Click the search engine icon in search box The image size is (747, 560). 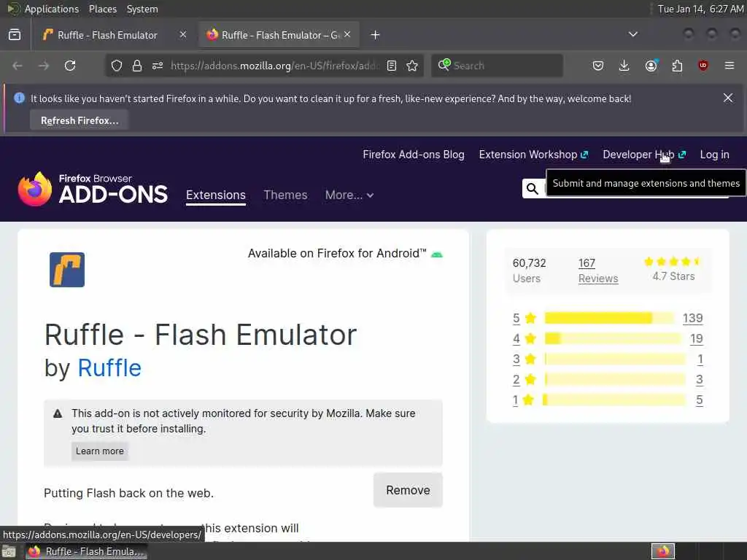coord(444,65)
